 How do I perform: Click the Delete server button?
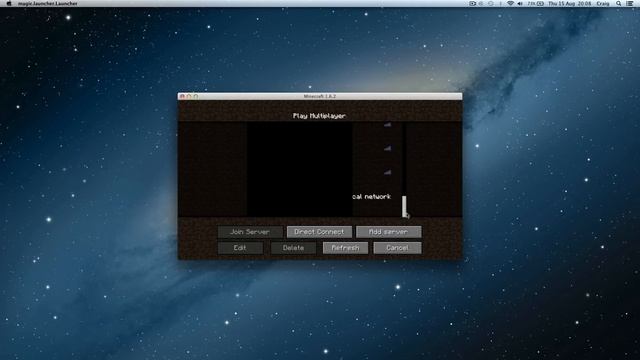click(x=293, y=248)
